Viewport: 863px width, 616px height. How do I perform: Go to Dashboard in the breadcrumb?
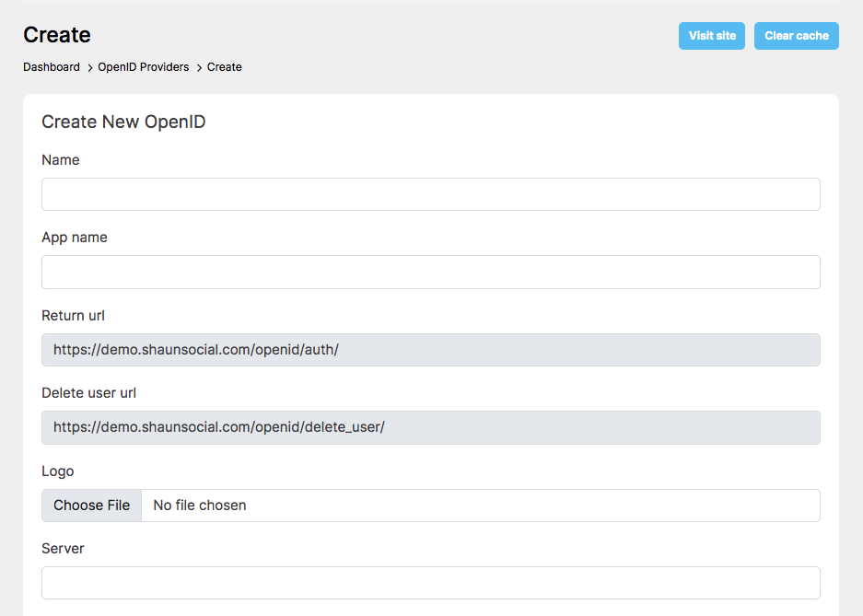coord(52,67)
